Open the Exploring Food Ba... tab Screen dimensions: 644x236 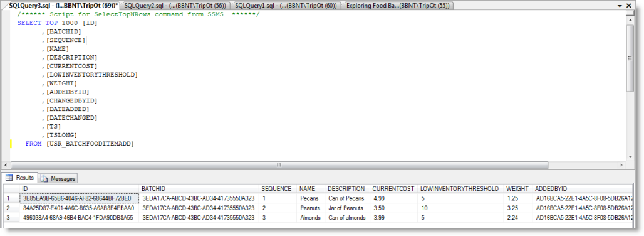398,6
